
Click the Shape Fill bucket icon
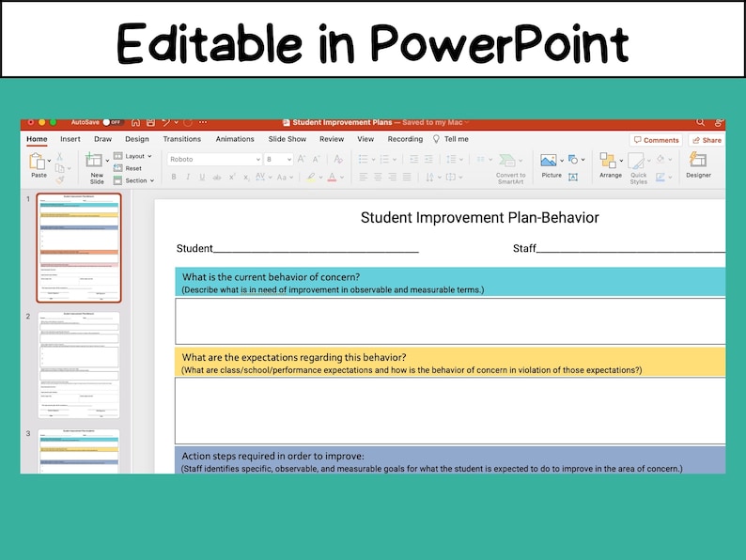(661, 159)
